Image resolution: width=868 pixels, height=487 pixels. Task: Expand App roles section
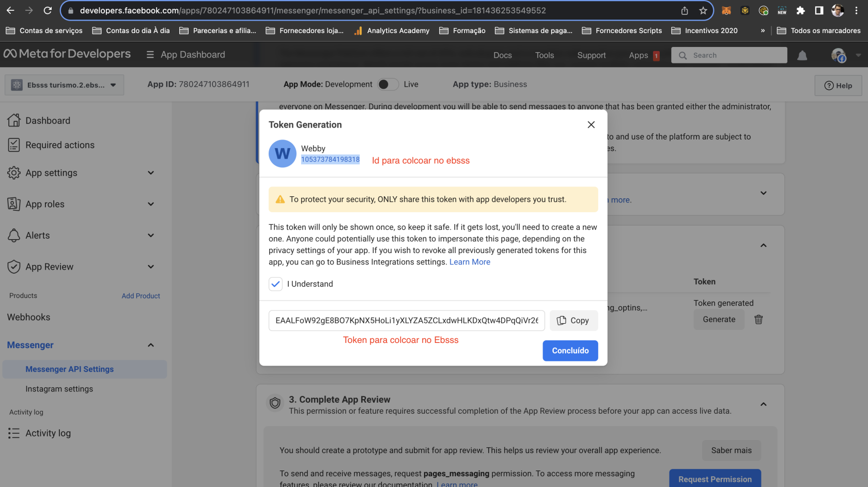151,204
